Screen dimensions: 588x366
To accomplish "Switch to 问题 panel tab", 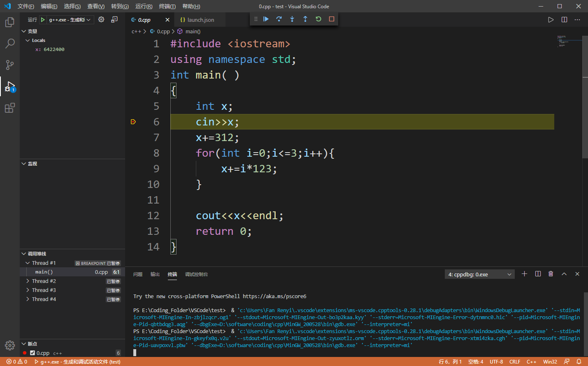I will point(138,274).
